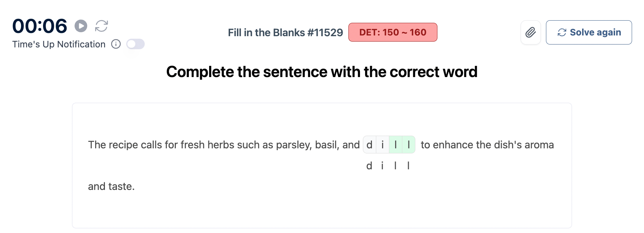Click the DET: 150 ~ 160 badge
The image size is (644, 233).
393,32
